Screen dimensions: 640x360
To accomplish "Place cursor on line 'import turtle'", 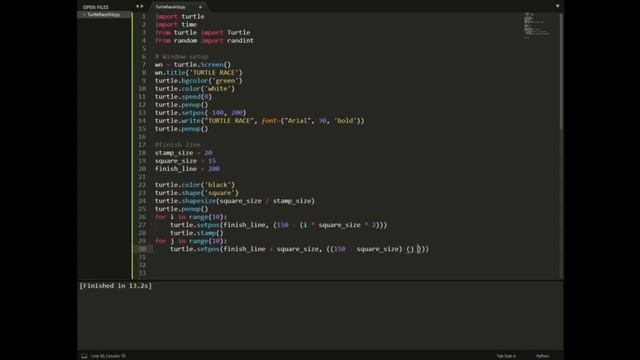I will point(180,16).
